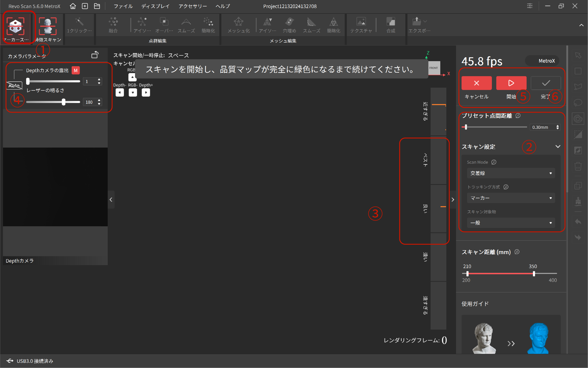Click the undo arrow in right sidebar
This screenshot has width=588, height=368.
tap(578, 222)
